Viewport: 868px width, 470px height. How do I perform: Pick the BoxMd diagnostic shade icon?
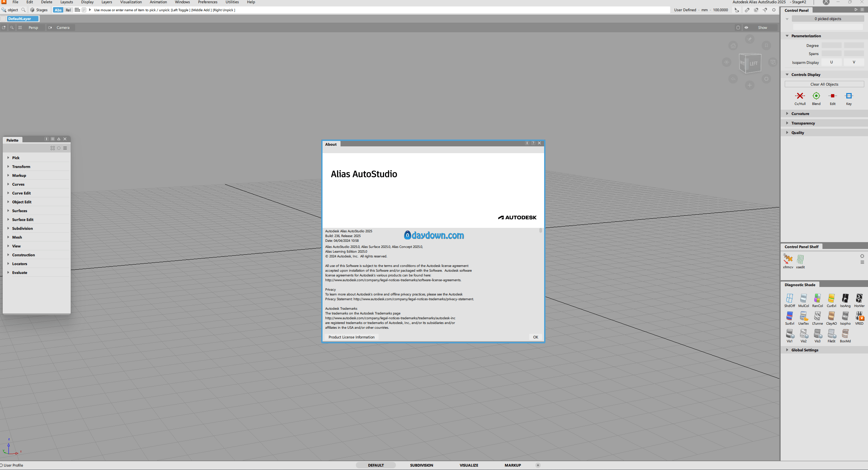point(845,334)
